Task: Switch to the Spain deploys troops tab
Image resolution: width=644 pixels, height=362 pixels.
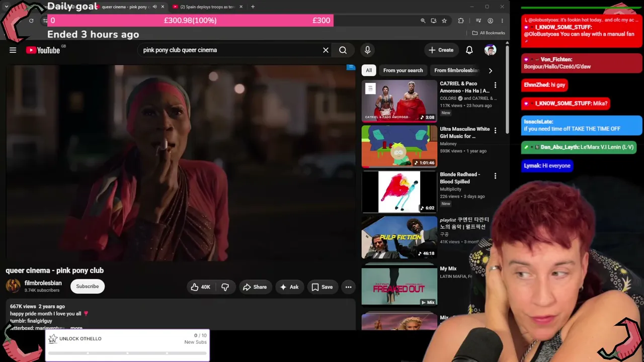Action: [x=207, y=7]
